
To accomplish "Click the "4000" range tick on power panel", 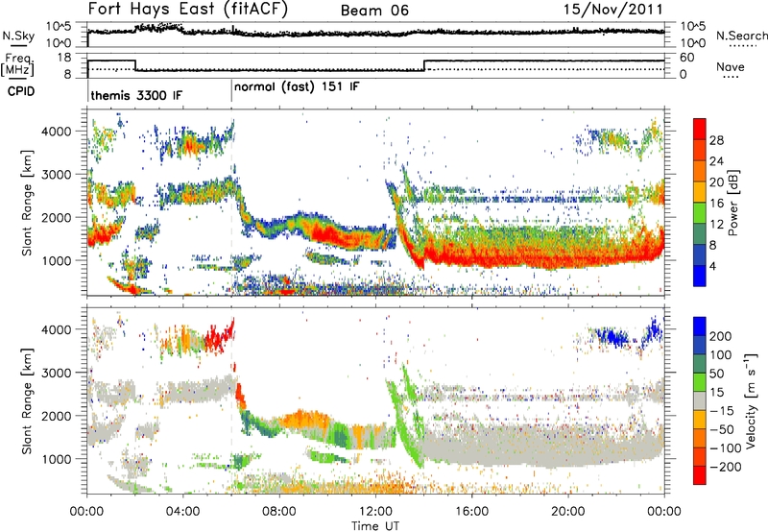I will (x=57, y=132).
